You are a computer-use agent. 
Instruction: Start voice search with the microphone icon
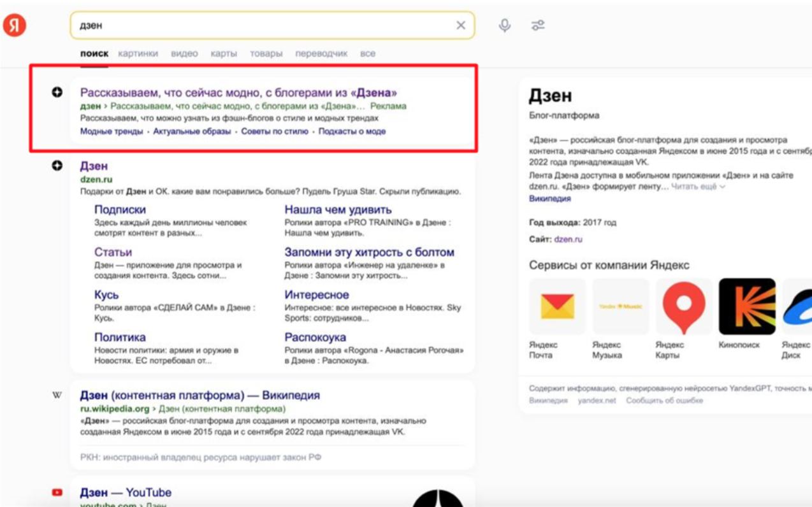505,25
